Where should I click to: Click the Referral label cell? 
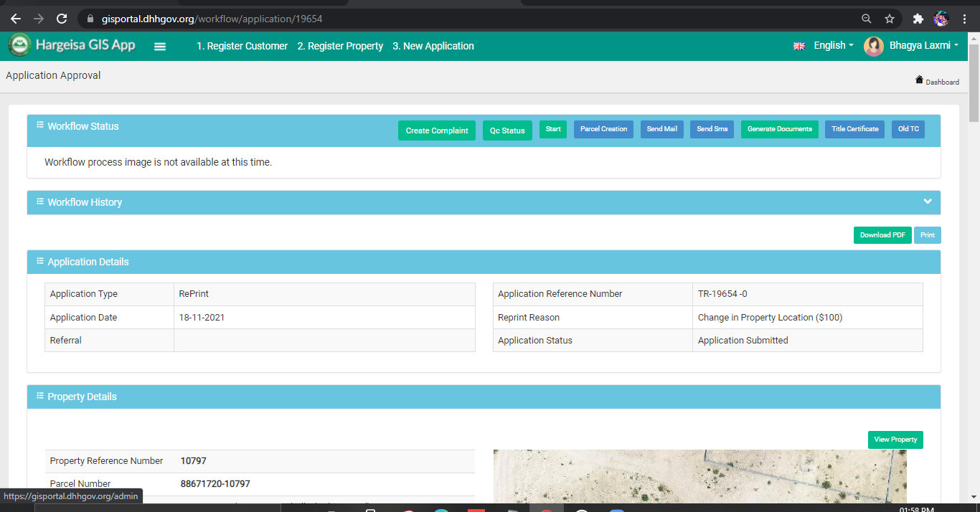click(109, 340)
